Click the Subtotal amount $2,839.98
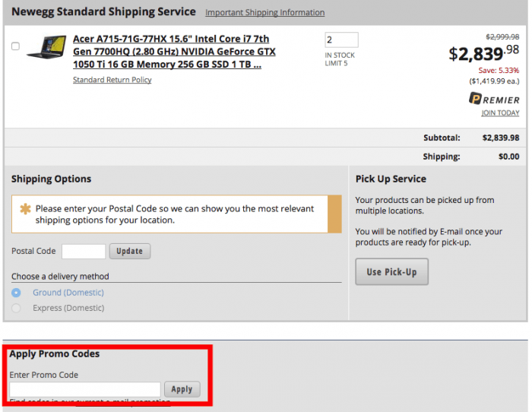The width and height of the screenshot is (532, 412). (501, 138)
